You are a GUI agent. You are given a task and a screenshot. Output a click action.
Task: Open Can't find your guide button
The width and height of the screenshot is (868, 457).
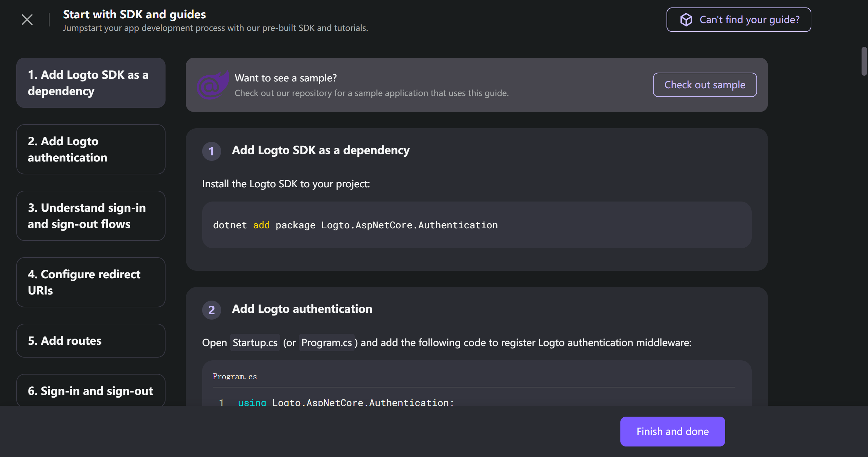(738, 20)
